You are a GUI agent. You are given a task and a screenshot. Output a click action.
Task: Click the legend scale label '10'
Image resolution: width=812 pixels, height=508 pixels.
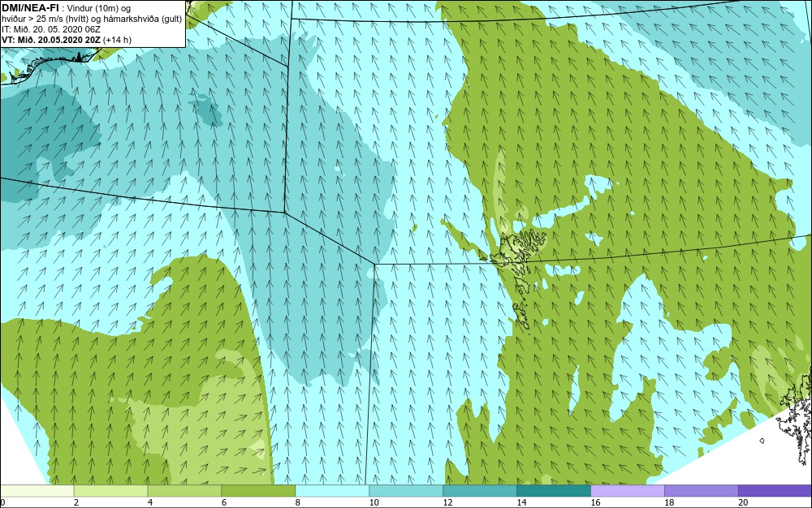(374, 502)
